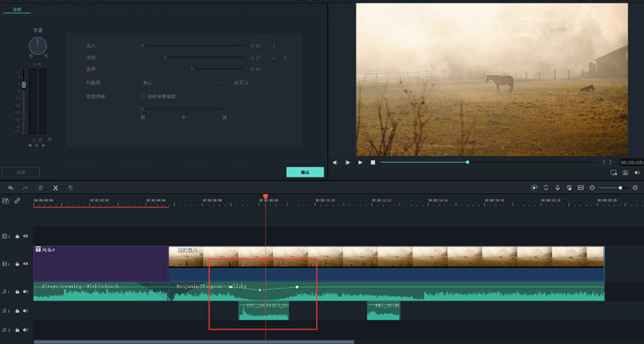Hide video track 2 with eye icon
The height and width of the screenshot is (344, 644).
pyautogui.click(x=25, y=235)
